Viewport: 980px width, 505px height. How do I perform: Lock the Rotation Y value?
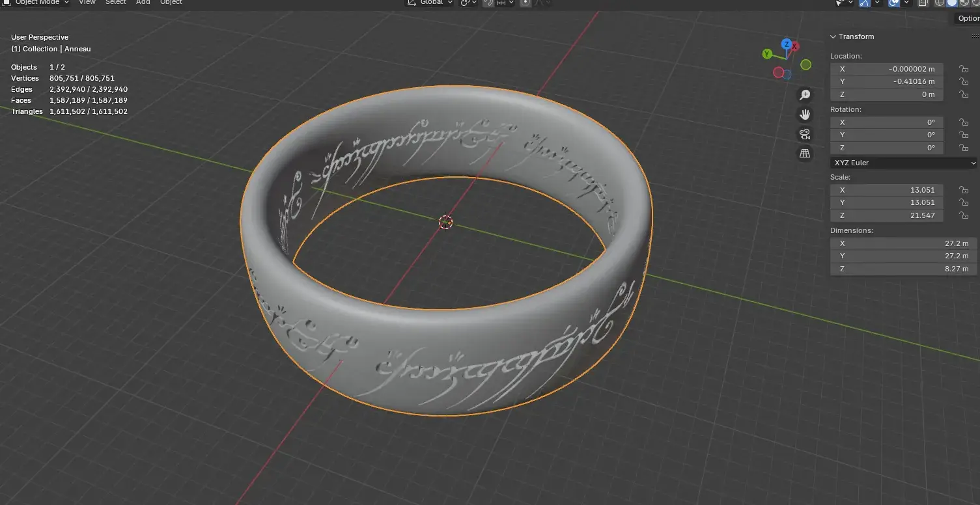963,135
